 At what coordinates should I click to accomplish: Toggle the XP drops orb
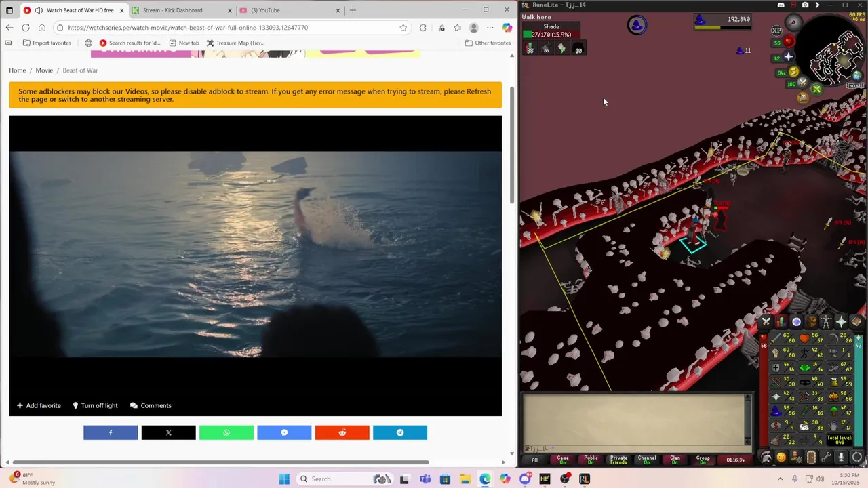(776, 30)
